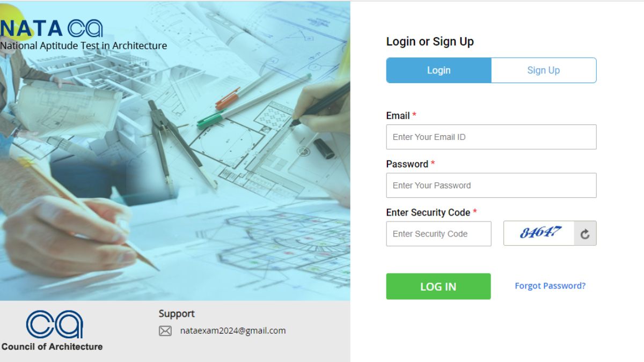Click the Council of Architecture caption text
The width and height of the screenshot is (644, 362).
pyautogui.click(x=52, y=346)
